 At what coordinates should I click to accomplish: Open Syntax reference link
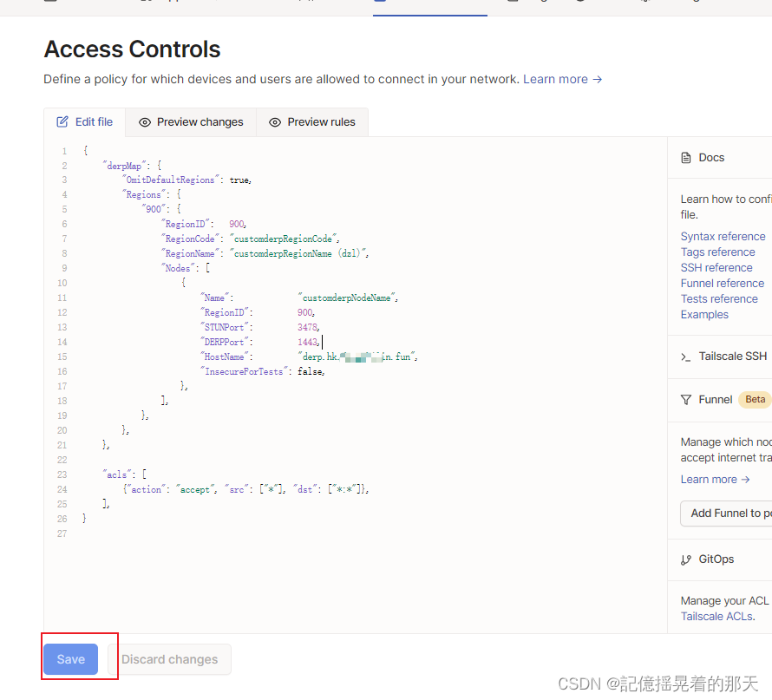723,236
